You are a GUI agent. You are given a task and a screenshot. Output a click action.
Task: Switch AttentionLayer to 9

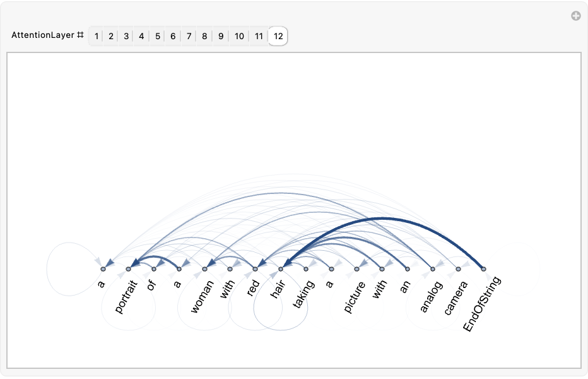(x=221, y=36)
